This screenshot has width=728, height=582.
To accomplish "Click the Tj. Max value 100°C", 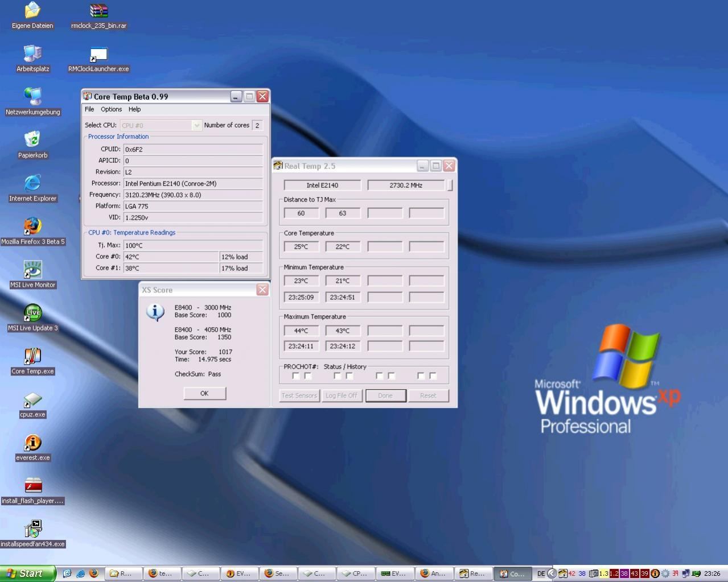I will click(193, 245).
